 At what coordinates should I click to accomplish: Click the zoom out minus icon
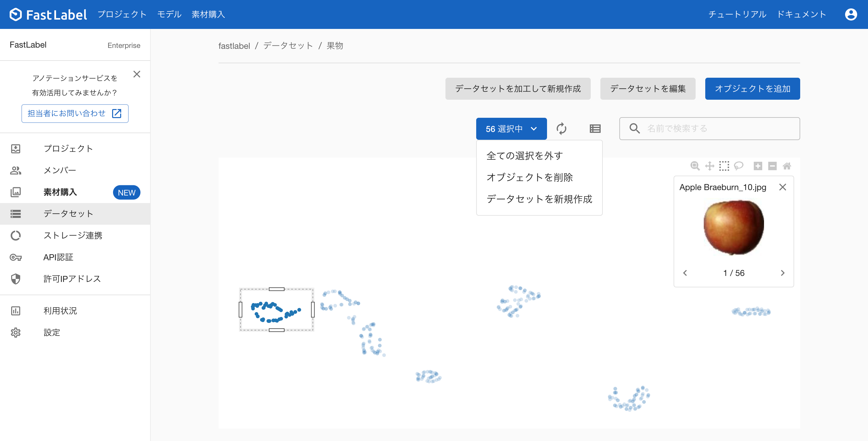point(772,166)
